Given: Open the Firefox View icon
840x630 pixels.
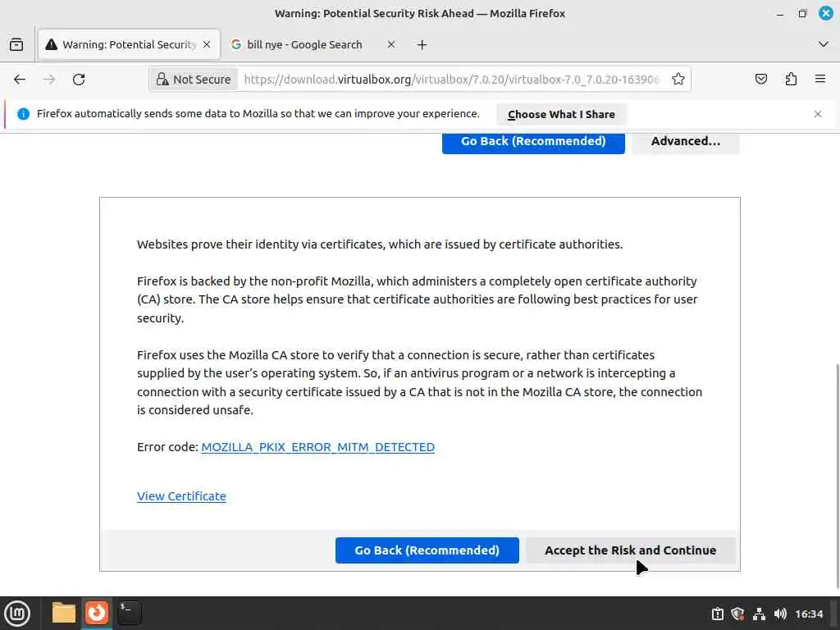Looking at the screenshot, I should [16, 44].
